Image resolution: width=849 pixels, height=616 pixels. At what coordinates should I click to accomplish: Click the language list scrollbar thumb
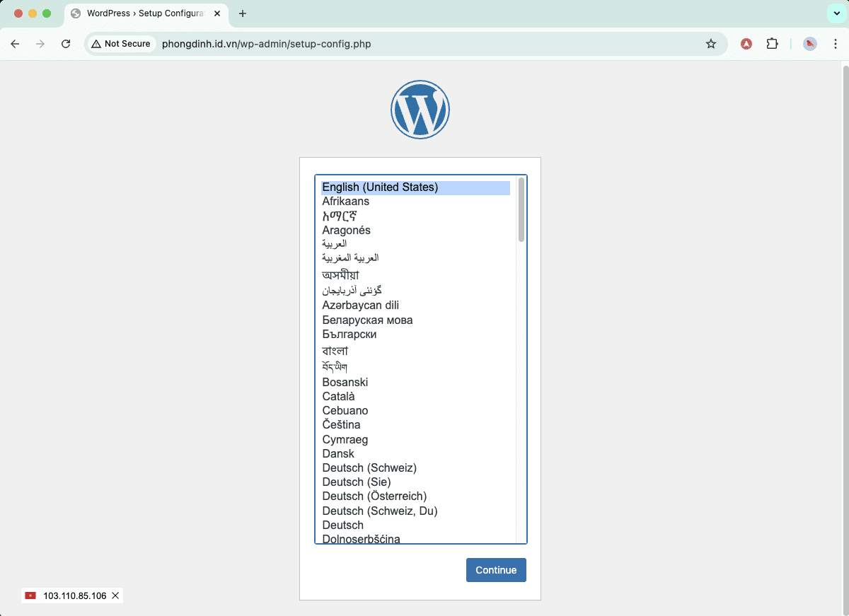coord(521,209)
